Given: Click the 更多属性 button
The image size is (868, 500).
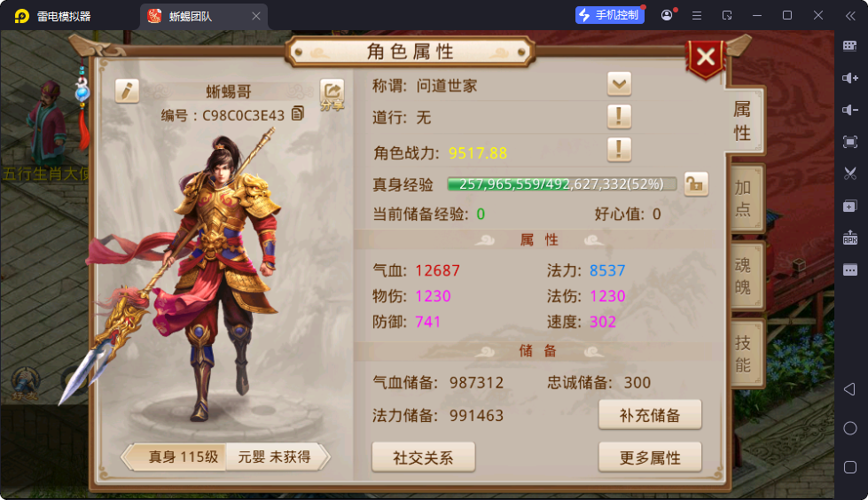Looking at the screenshot, I should point(650,457).
